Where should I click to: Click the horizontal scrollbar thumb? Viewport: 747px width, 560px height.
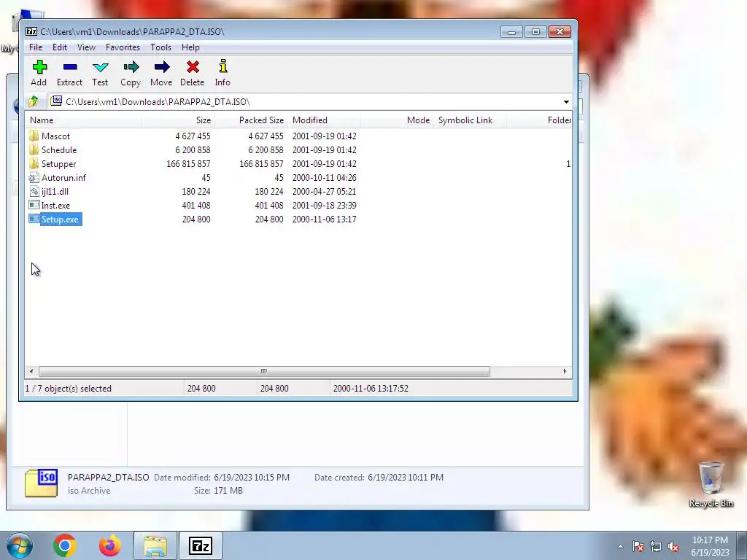pos(264,371)
